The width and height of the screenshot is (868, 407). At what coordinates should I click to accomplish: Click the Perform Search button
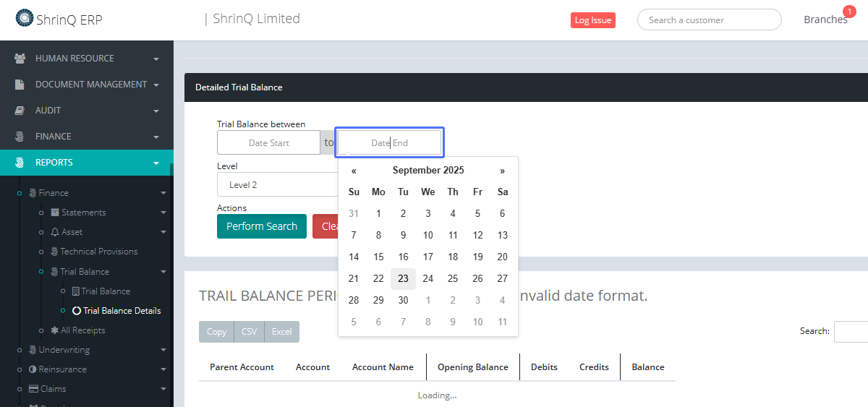[x=261, y=226]
